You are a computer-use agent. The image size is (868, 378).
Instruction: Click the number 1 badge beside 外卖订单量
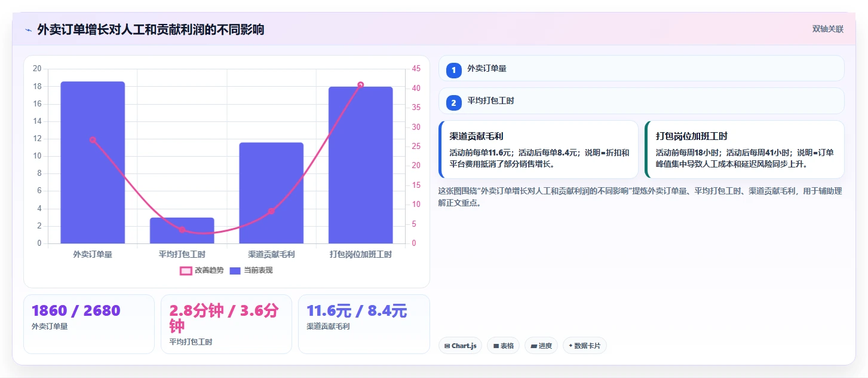coord(453,70)
